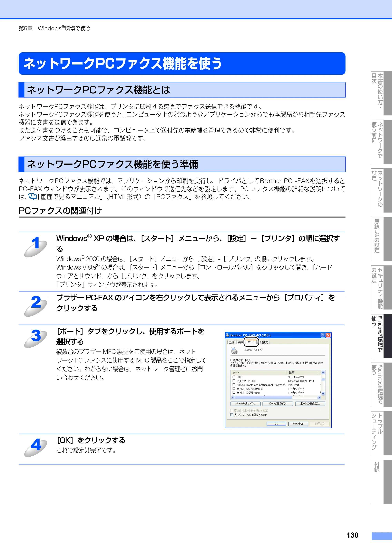Click the manual book icon before 画面で見るマニュアル
The width and height of the screenshot is (392, 555).
[32, 197]
